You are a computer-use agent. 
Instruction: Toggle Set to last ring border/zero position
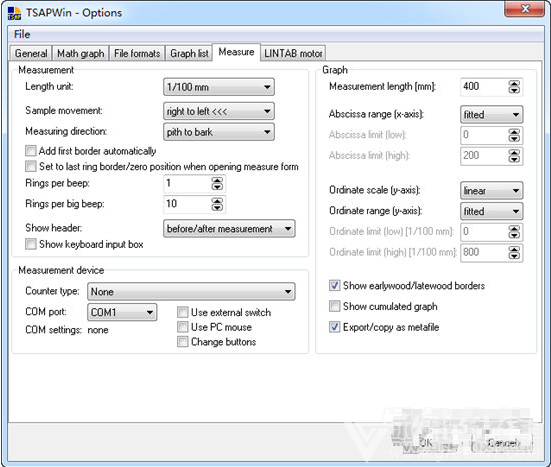(x=31, y=166)
